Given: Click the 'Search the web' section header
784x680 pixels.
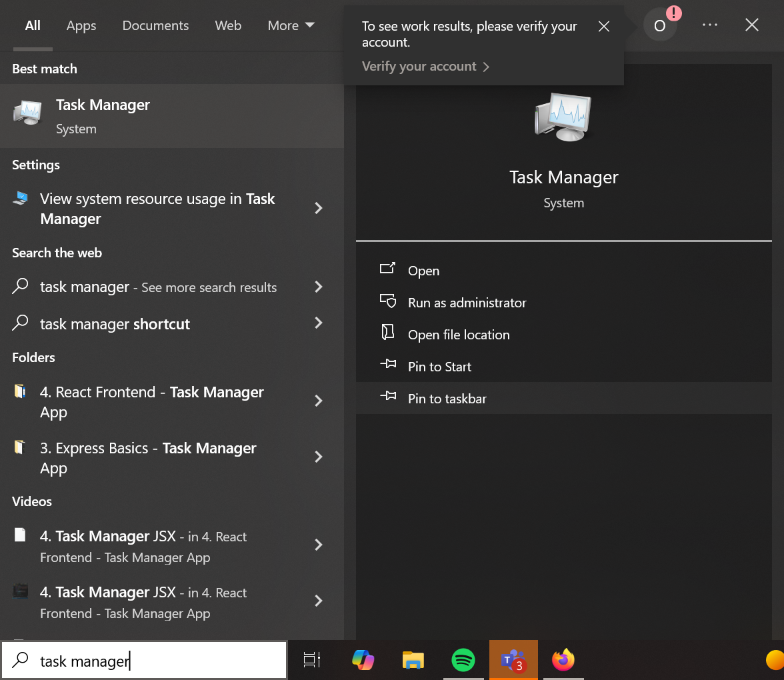Looking at the screenshot, I should tap(57, 253).
